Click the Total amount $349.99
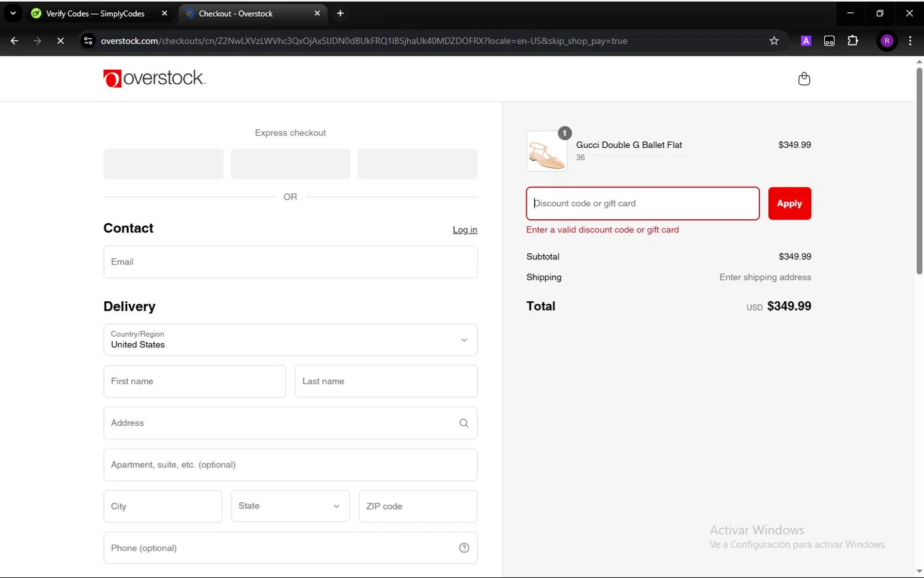The image size is (924, 578). (x=789, y=306)
